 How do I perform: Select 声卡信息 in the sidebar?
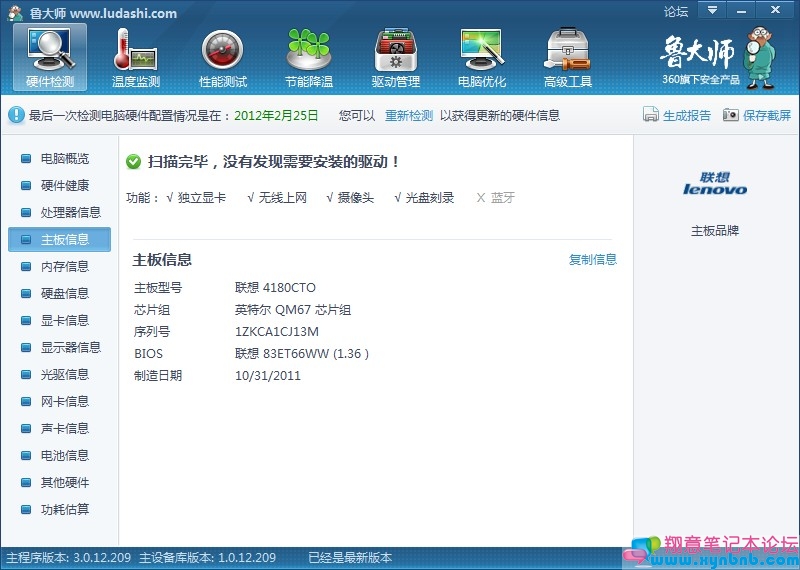59,429
